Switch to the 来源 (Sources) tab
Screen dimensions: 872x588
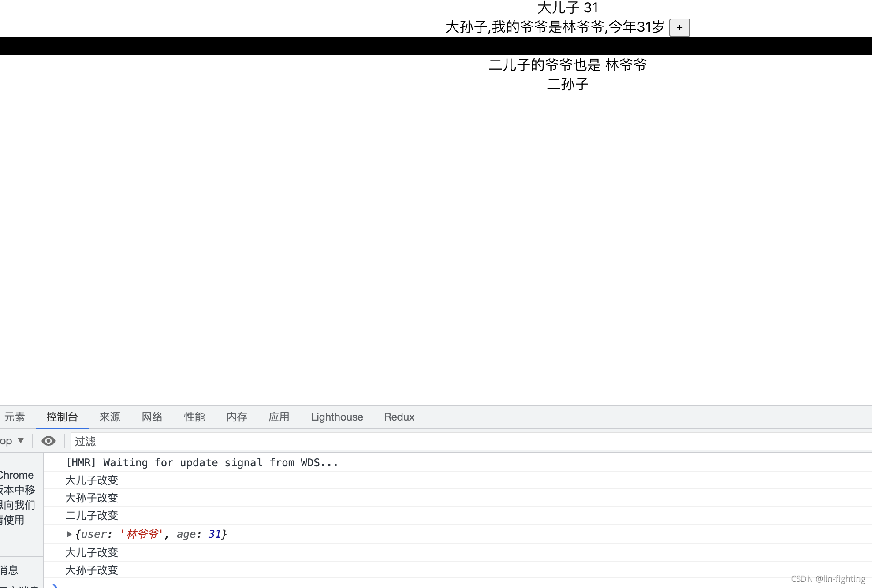tap(110, 417)
